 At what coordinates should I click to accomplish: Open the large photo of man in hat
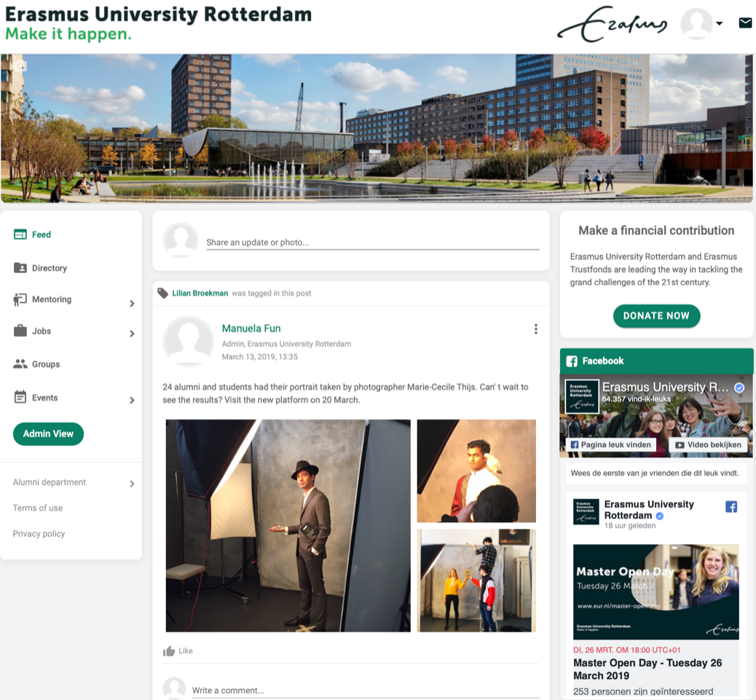click(288, 525)
